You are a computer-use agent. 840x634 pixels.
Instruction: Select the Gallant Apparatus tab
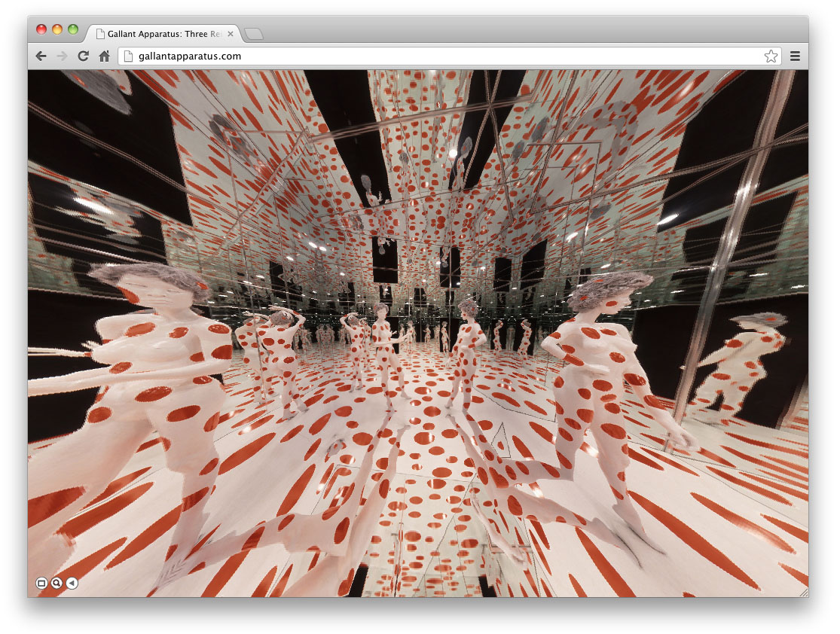(x=163, y=34)
